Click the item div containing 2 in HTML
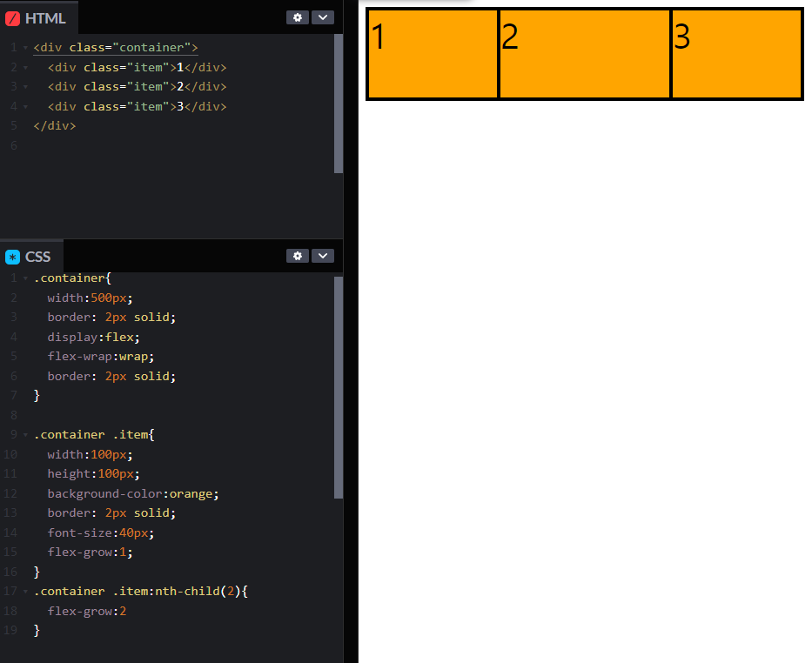This screenshot has width=812, height=663. (138, 87)
